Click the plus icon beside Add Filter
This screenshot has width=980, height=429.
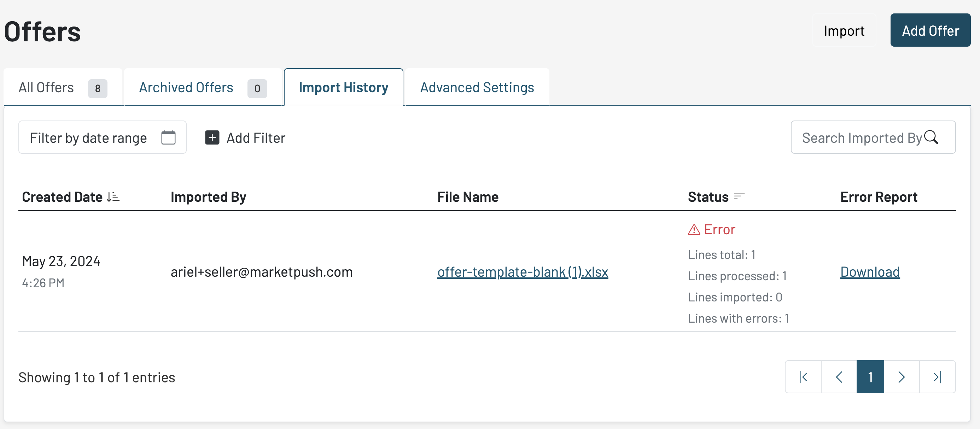(x=212, y=137)
